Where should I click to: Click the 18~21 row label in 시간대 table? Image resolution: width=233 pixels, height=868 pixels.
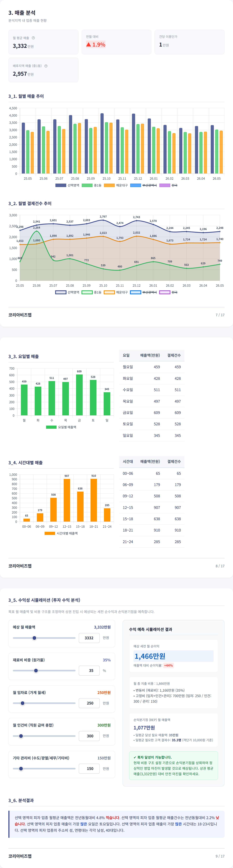point(128,530)
